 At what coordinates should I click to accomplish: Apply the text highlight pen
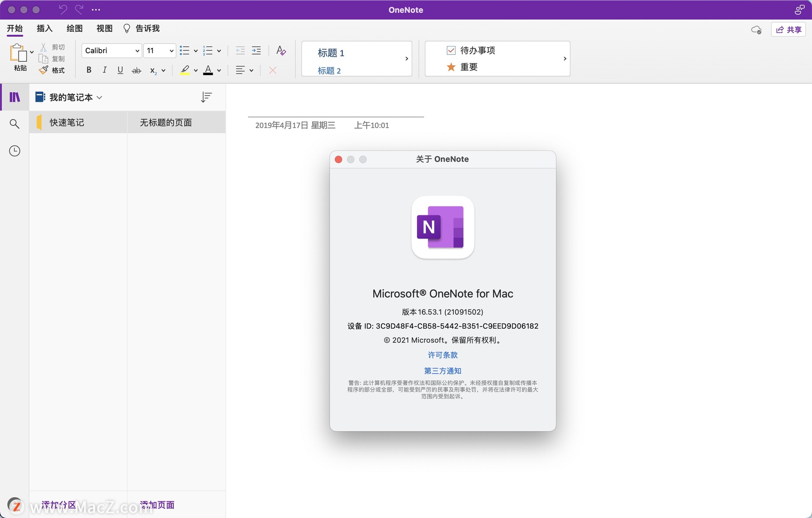(x=185, y=70)
